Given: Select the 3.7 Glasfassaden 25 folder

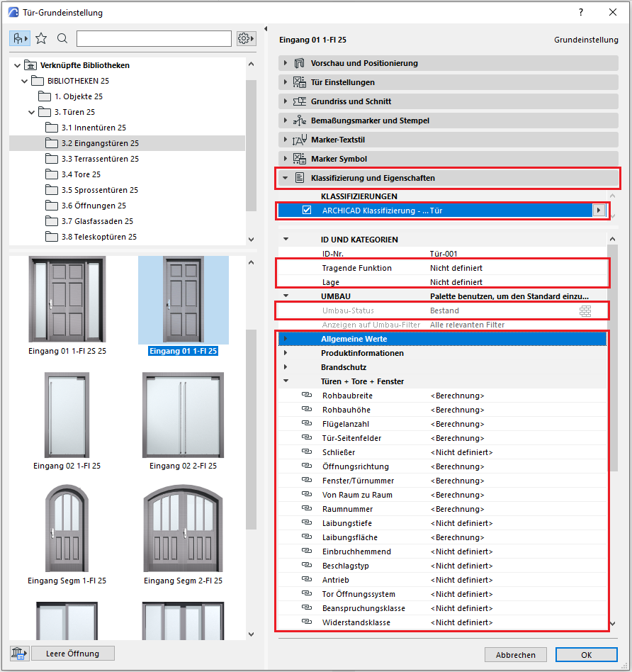Looking at the screenshot, I should (97, 221).
